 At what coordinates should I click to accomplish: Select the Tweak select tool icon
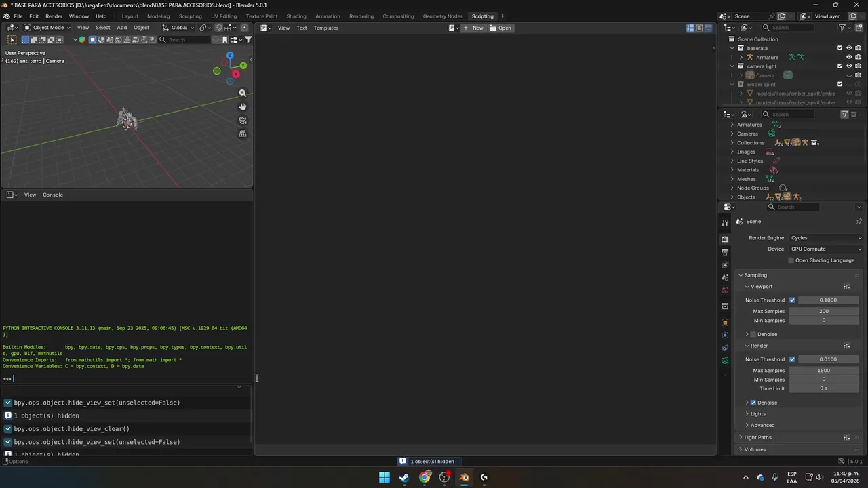tap(12, 40)
